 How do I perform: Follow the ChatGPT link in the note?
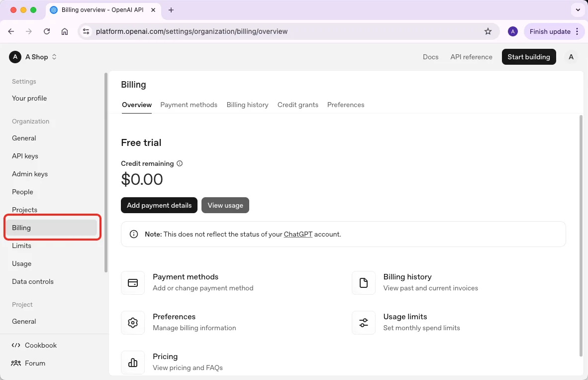pos(298,234)
